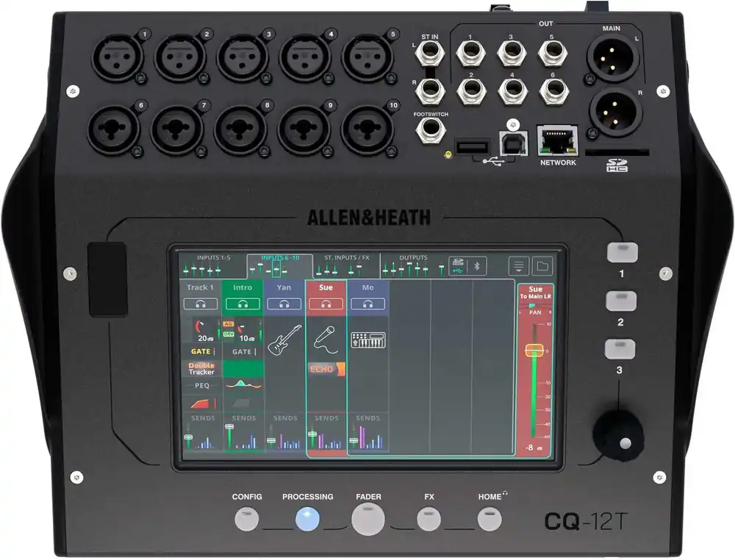Toggle headphone listen on Sue channel
This screenshot has height=560, width=735.
326,304
